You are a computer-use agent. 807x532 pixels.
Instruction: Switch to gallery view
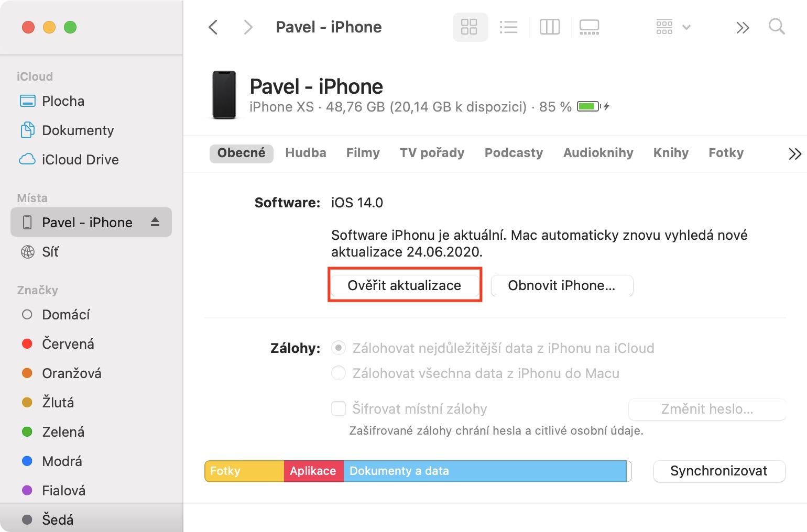[589, 27]
